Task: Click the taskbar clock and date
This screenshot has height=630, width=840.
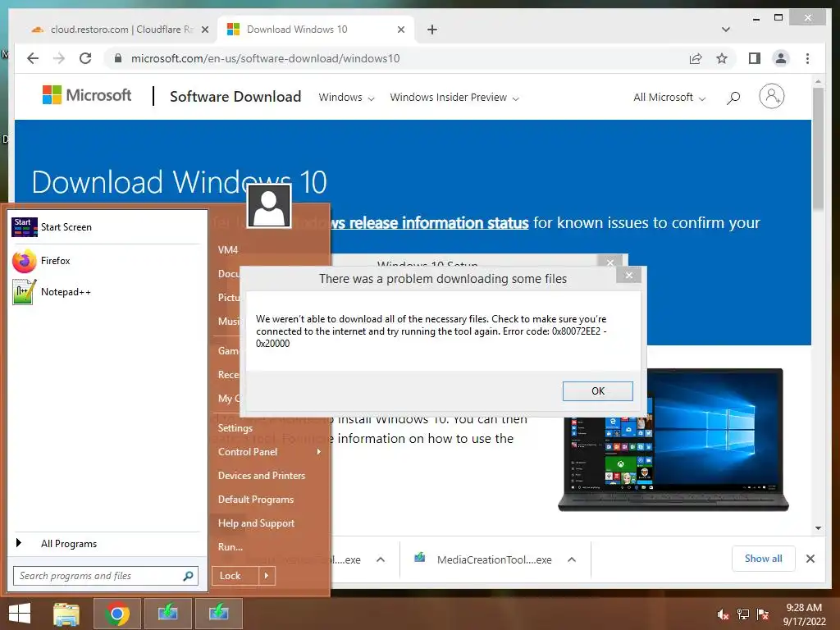Action: pos(804,614)
